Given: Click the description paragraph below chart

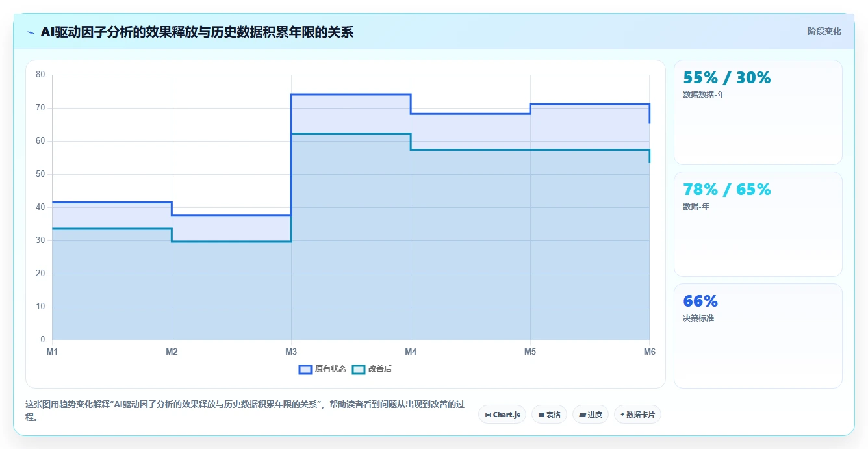Looking at the screenshot, I should (245, 411).
